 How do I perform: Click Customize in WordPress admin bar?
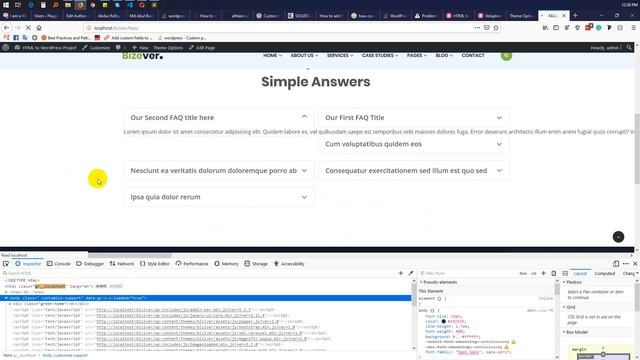point(96,48)
